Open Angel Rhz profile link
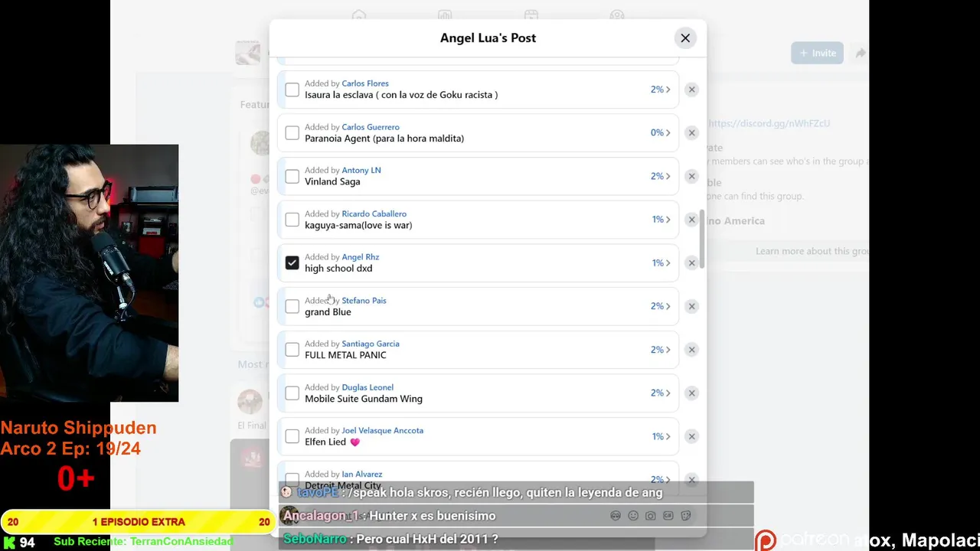The image size is (980, 551). click(x=361, y=257)
